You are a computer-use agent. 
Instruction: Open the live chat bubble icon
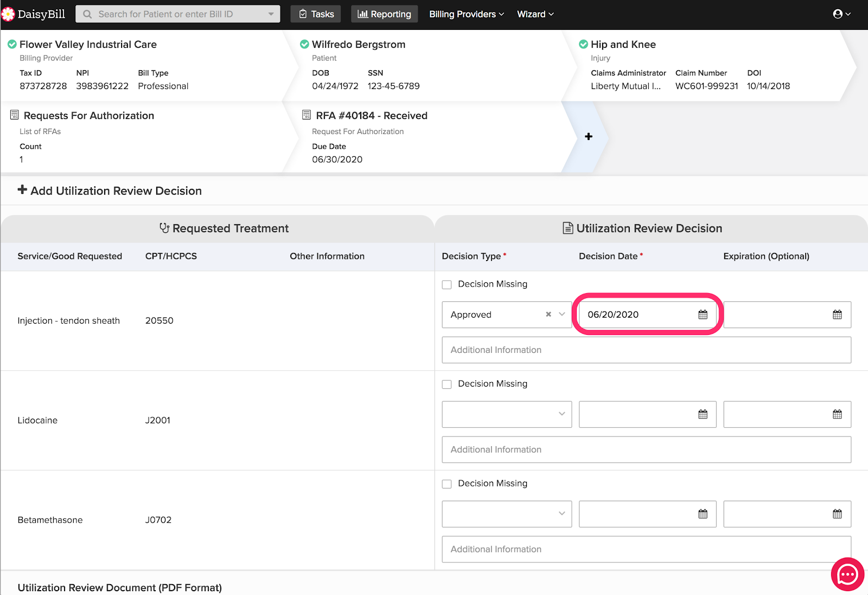(x=847, y=574)
